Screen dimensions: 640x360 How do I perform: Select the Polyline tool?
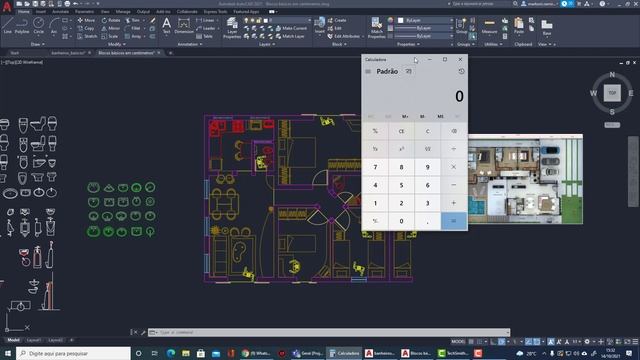[22, 26]
